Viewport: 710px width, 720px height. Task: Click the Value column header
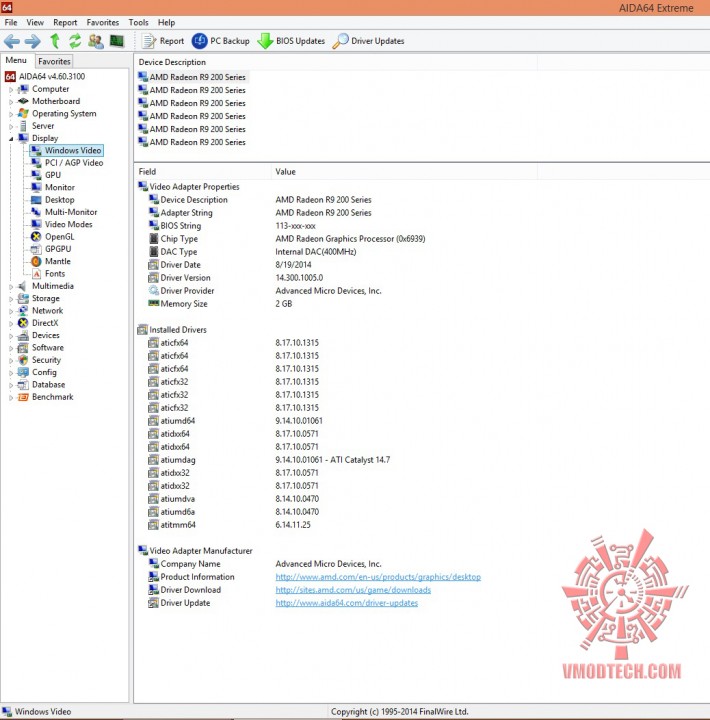click(404, 172)
